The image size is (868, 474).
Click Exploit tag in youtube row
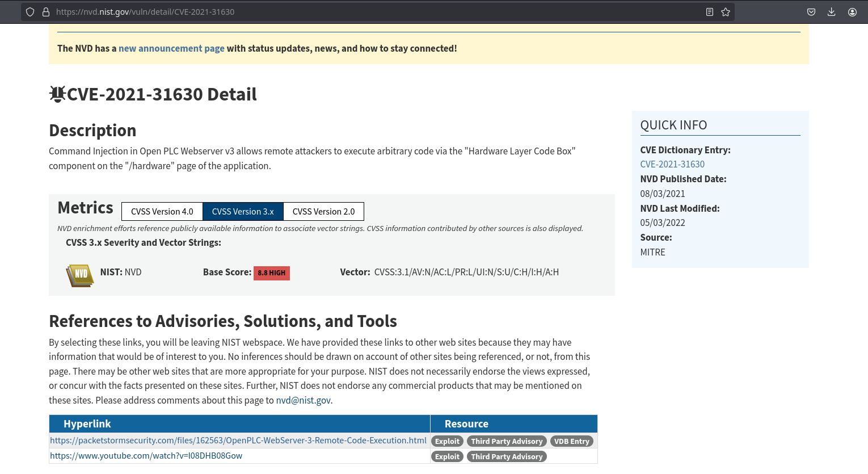(x=447, y=457)
